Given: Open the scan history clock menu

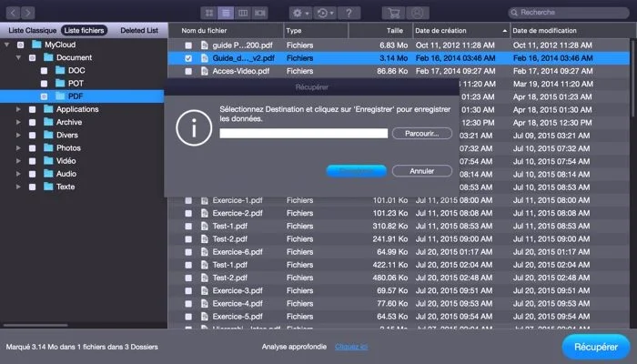Looking at the screenshot, I should [325, 13].
